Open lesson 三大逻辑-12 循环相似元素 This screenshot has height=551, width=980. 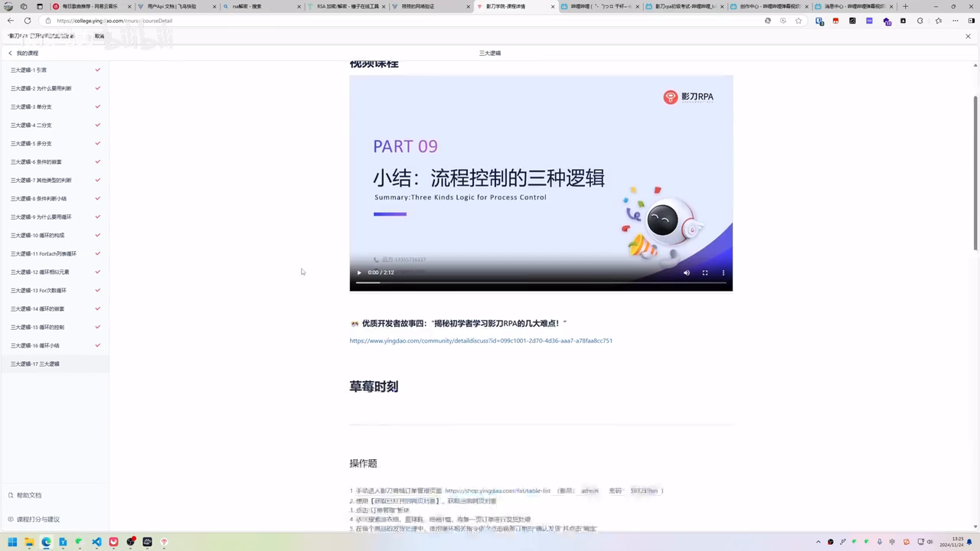tap(54, 272)
